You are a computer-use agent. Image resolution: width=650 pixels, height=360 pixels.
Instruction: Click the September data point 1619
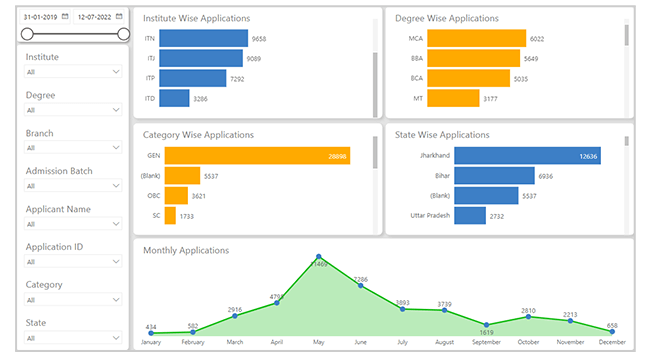click(486, 325)
